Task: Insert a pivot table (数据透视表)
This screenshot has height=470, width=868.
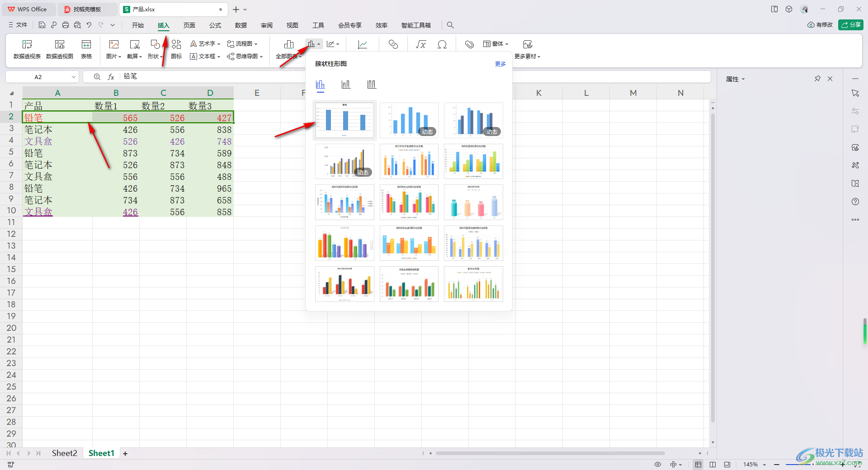Action: (x=27, y=49)
